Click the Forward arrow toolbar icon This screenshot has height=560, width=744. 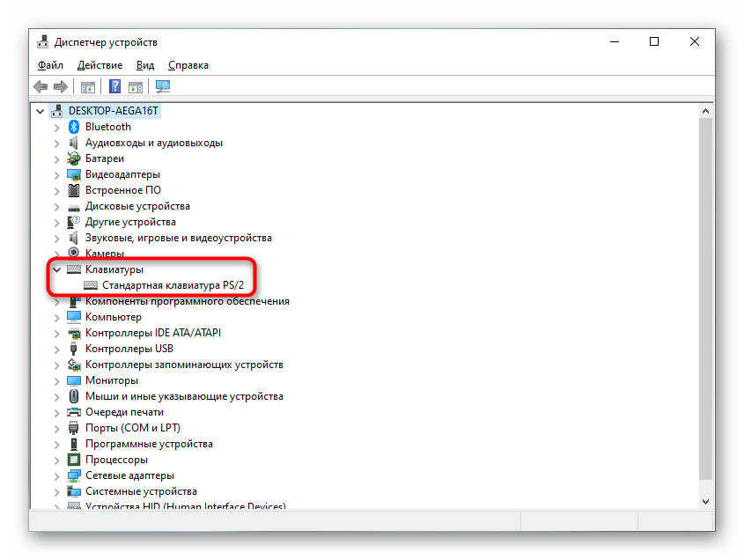61,87
